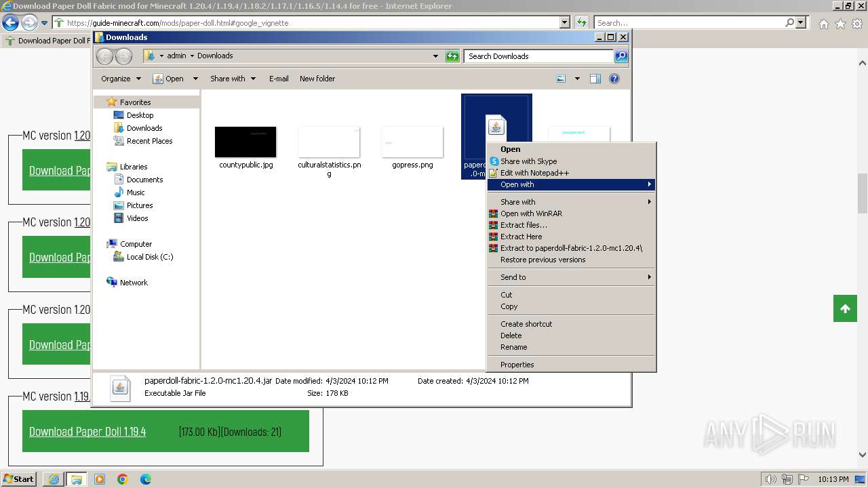Choose 'Copy' from the context menu
Viewport: 868px width, 488px height.
tap(571, 306)
